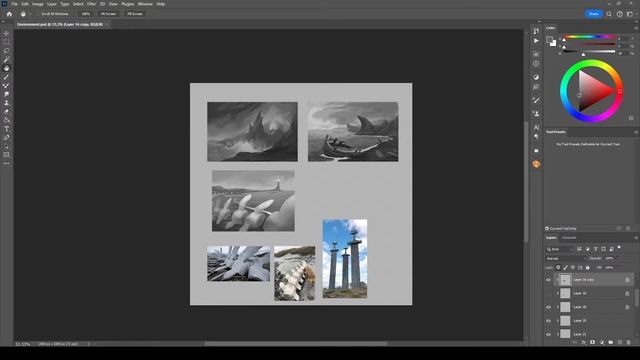The width and height of the screenshot is (640, 360).
Task: Open the Color panel menu
Action: pos(636,28)
